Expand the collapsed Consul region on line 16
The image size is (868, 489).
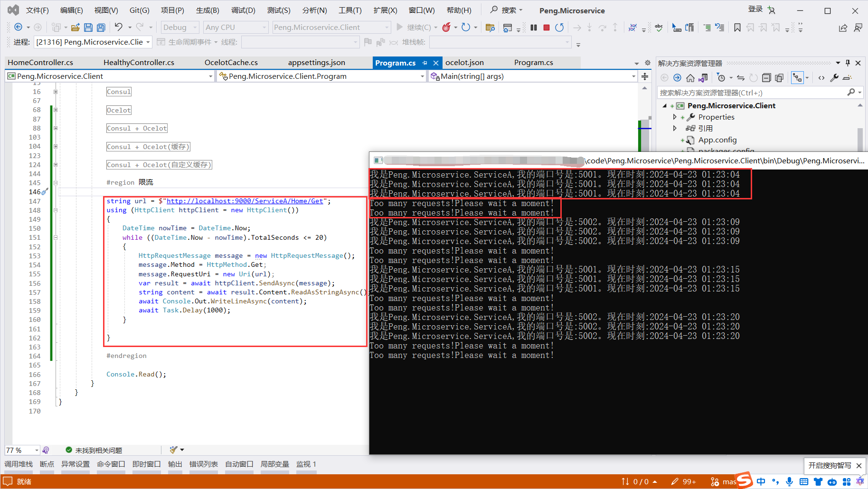[56, 92]
